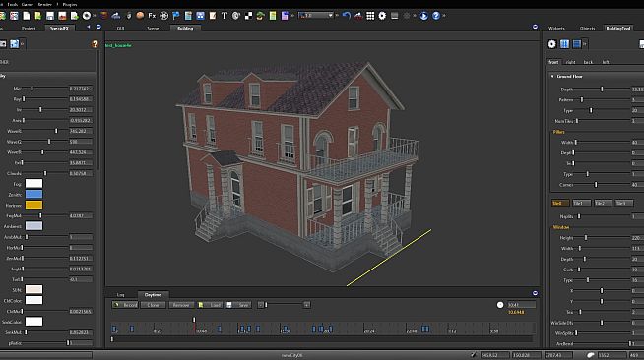Click the white playhead marker on Daytime timeline

[194, 320]
